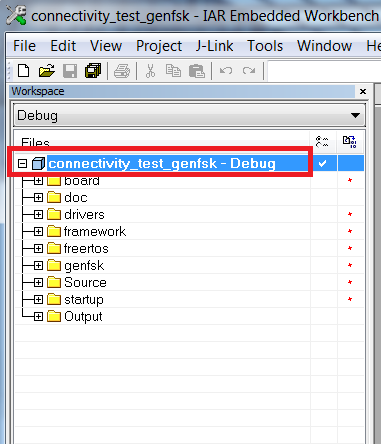381x444 pixels.
Task: Click the Redo arrow icon
Action: click(x=249, y=71)
